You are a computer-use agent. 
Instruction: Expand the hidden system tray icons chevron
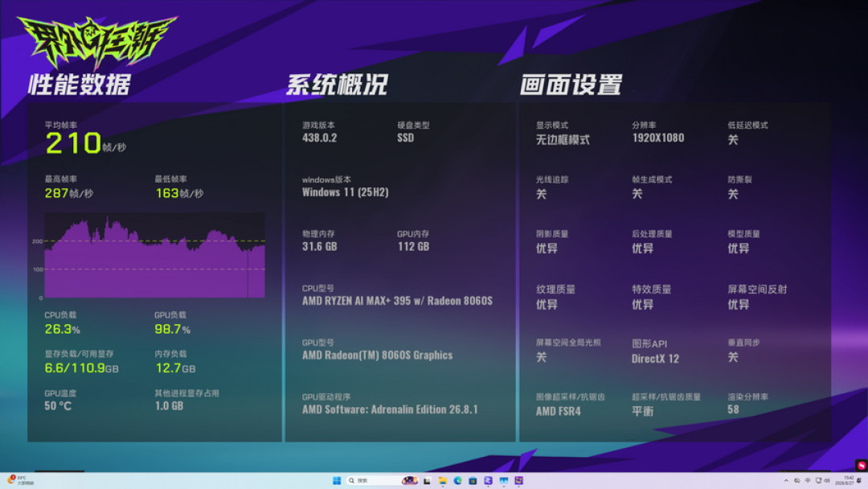pos(787,481)
